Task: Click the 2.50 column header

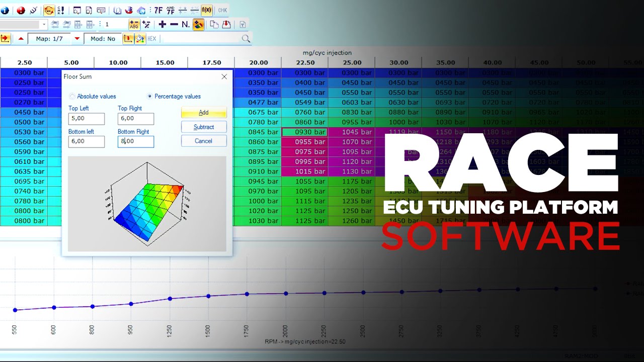Action: (24, 62)
